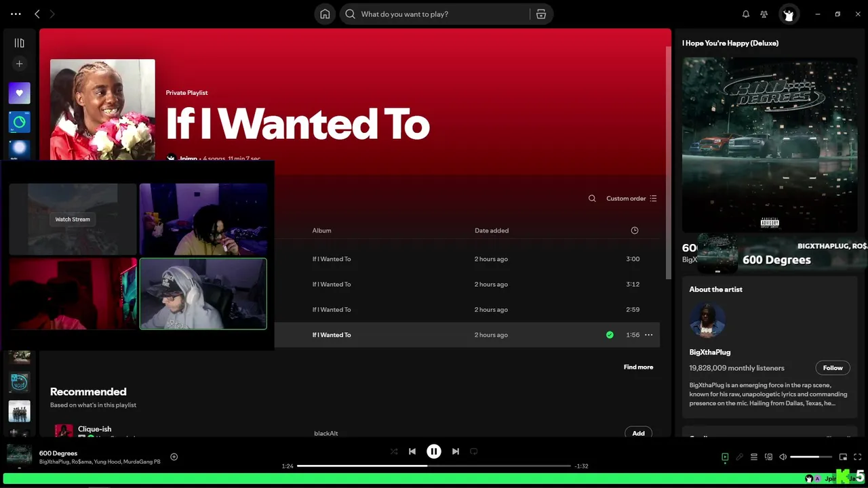Create a new playlist with plus icon
Viewport: 868px width, 488px height.
pos(19,64)
